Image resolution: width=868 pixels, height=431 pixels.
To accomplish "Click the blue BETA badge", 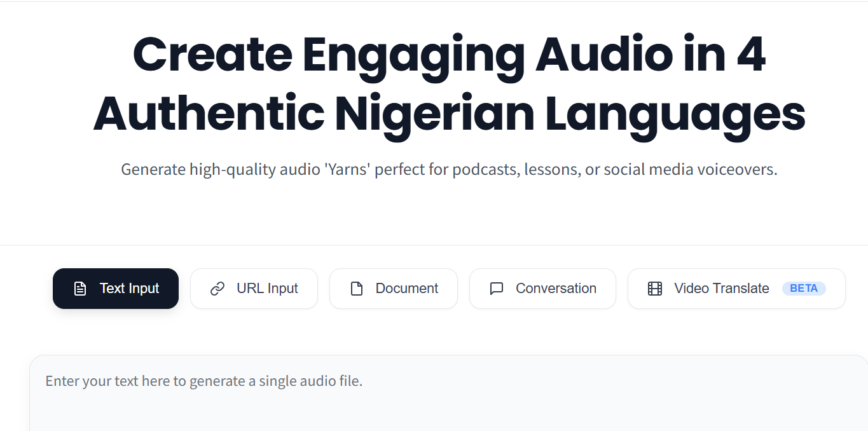I will tap(803, 289).
